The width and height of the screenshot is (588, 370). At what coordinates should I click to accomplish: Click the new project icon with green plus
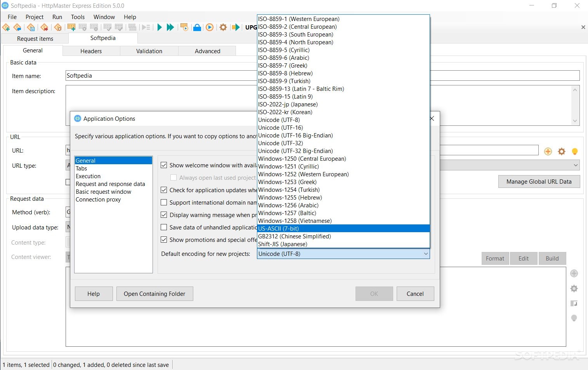coord(6,27)
